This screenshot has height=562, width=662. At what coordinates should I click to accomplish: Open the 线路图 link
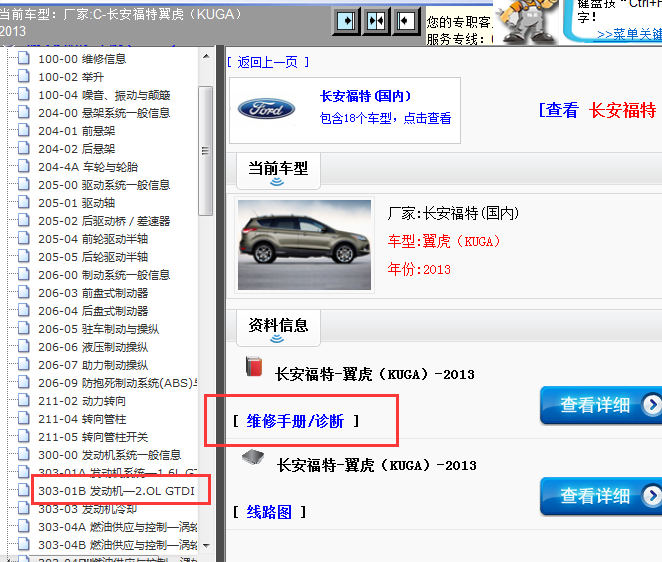[x=269, y=512]
